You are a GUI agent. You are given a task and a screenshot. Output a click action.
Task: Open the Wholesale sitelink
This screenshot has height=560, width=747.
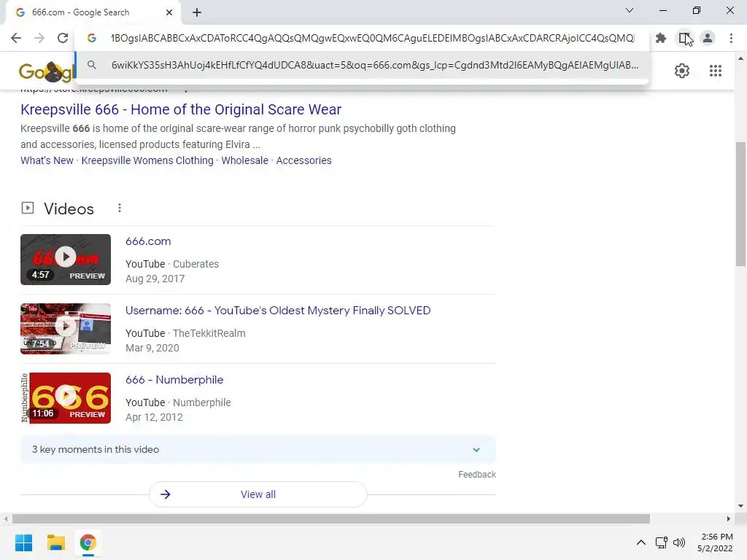tap(245, 160)
